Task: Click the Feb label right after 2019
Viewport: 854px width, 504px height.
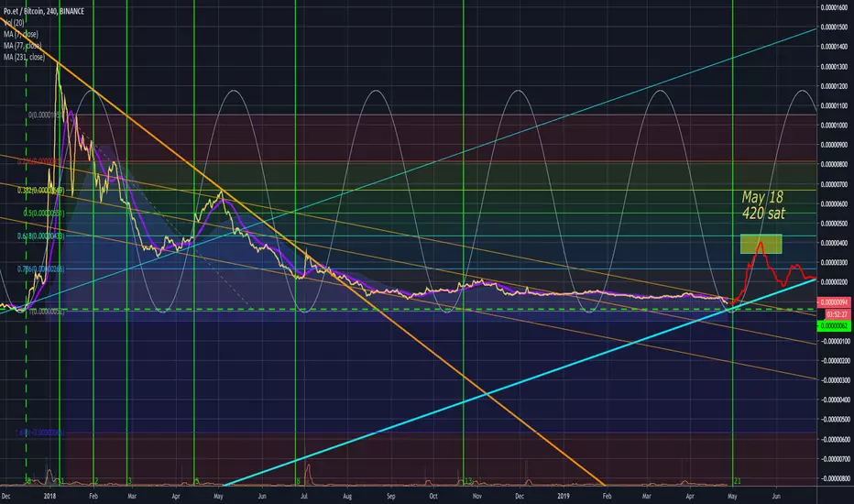Action: [607, 497]
